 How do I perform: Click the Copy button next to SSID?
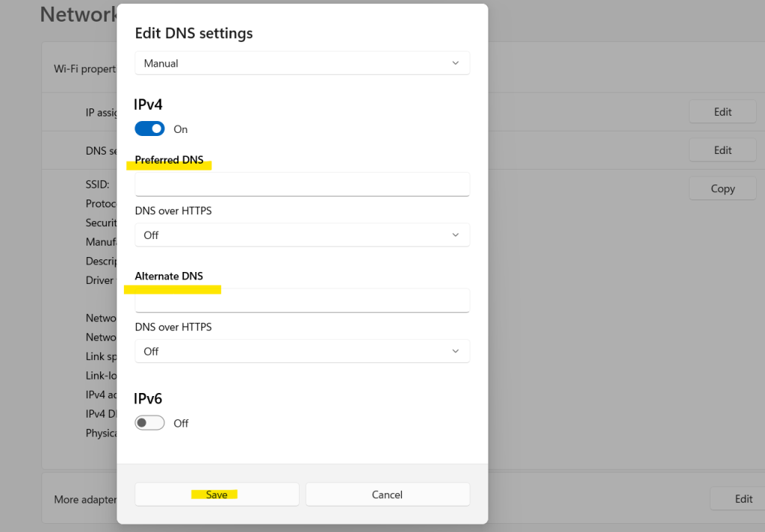click(x=722, y=189)
